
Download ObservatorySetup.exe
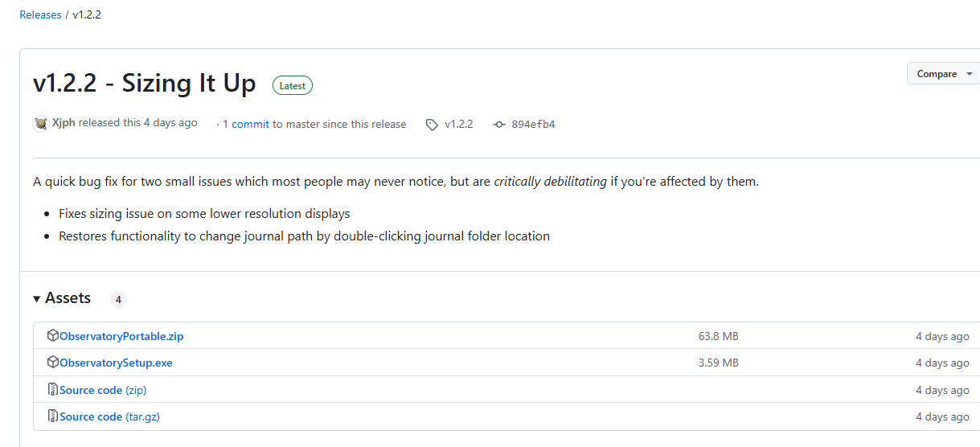pyautogui.click(x=116, y=363)
